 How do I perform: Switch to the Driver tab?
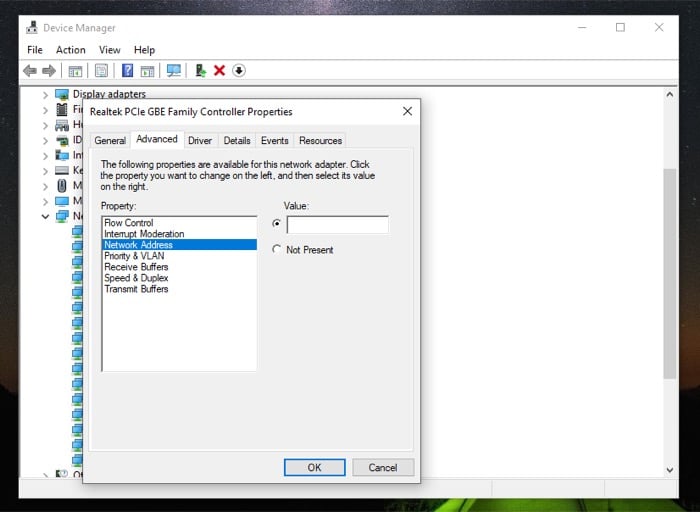pos(200,141)
